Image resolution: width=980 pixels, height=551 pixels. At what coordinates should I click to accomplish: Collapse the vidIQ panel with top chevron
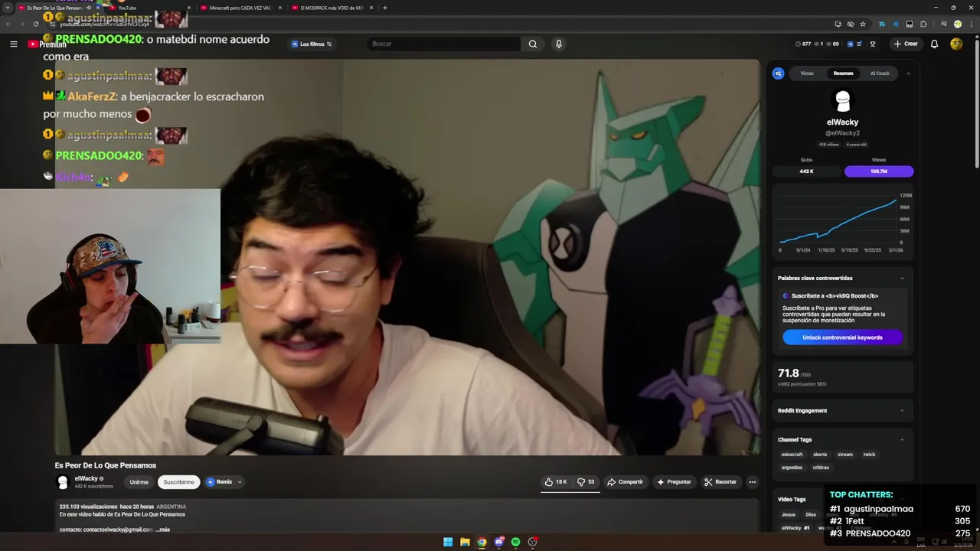908,73
